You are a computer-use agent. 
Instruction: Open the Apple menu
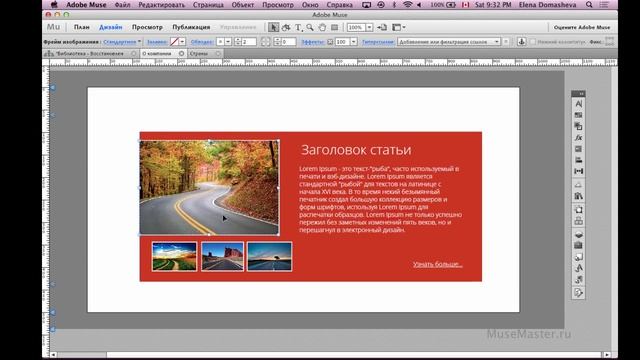(x=53, y=5)
